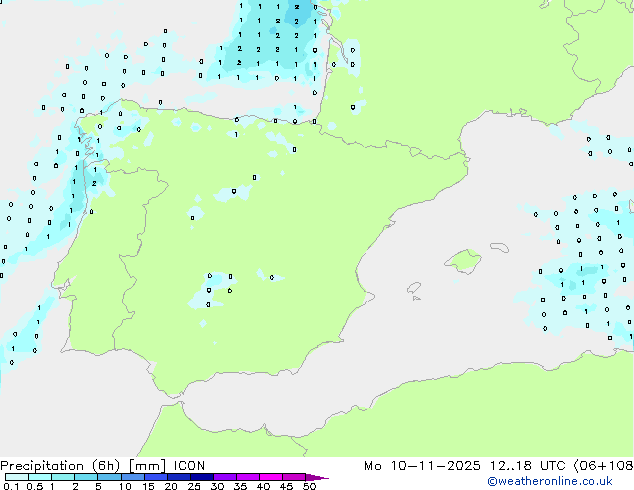Click Ibiza island on the map
Viewport: 634px width, 490px height.
pos(414,288)
